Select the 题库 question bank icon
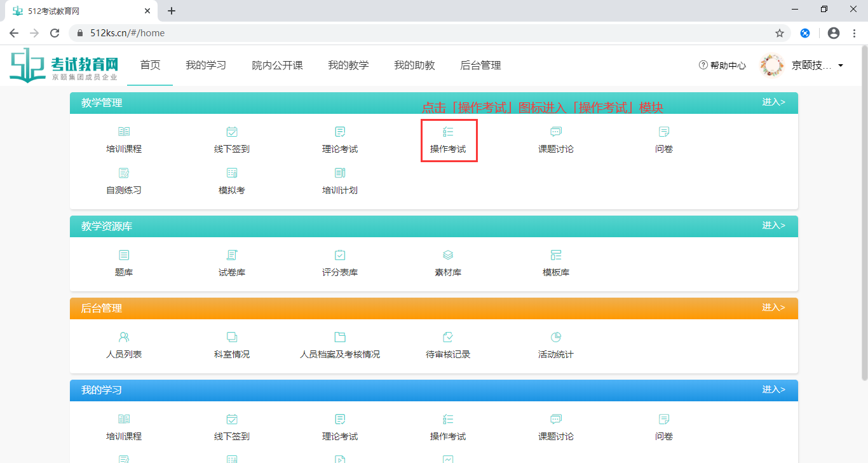The height and width of the screenshot is (463, 868). (x=123, y=263)
